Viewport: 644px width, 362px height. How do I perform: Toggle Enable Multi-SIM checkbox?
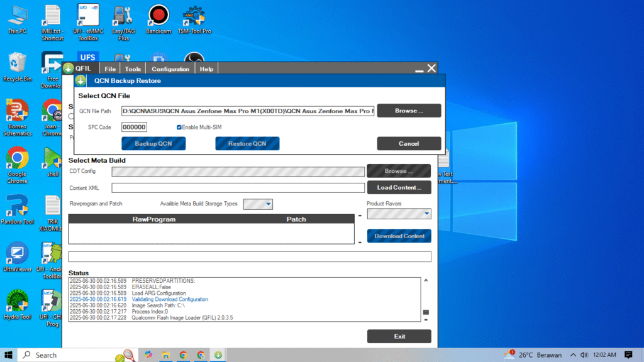[179, 127]
